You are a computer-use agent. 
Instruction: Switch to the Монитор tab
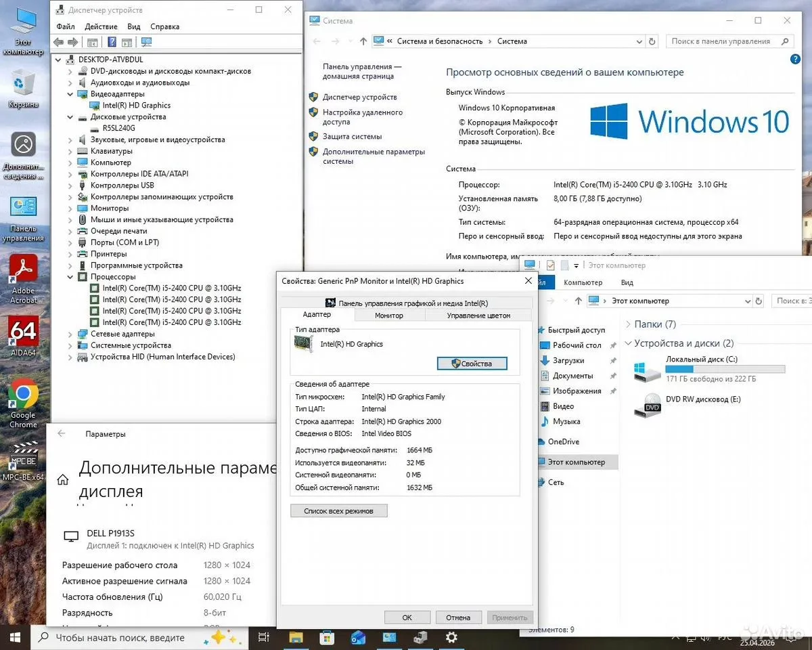(x=389, y=316)
